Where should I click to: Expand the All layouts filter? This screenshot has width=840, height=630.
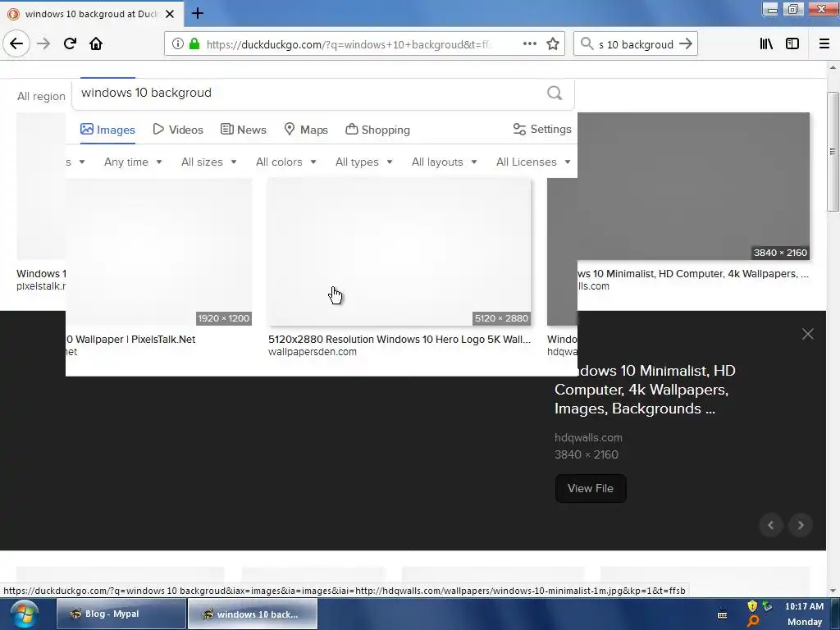(x=444, y=162)
